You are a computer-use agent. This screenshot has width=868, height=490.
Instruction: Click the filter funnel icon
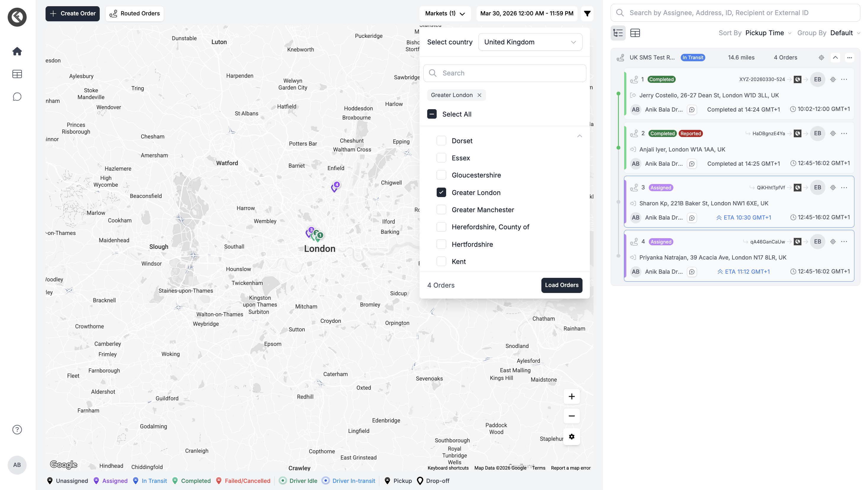pyautogui.click(x=587, y=14)
